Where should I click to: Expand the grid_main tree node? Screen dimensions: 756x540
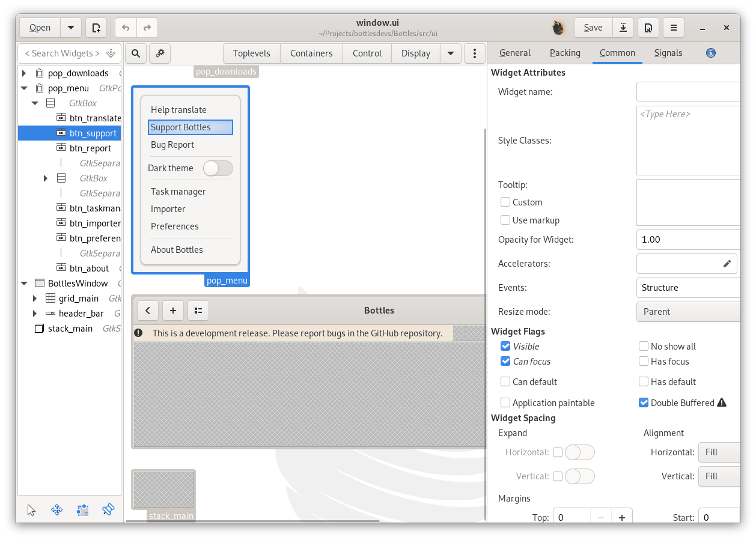35,299
